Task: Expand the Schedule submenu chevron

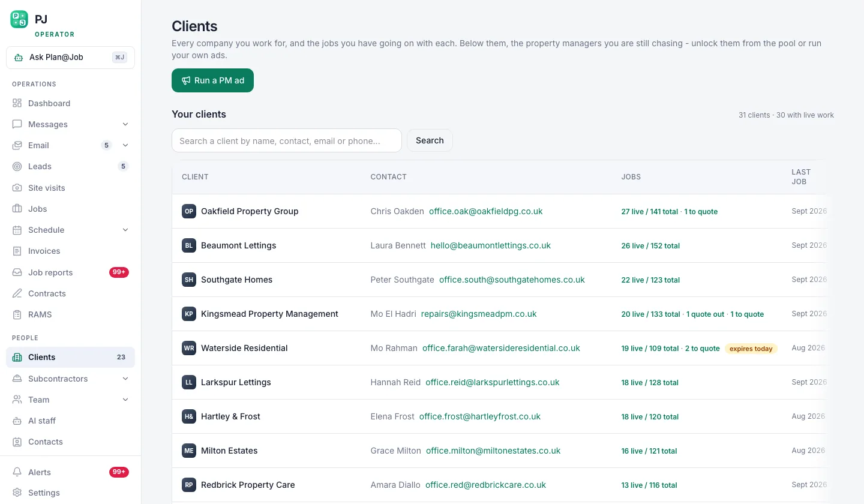Action: 125,230
